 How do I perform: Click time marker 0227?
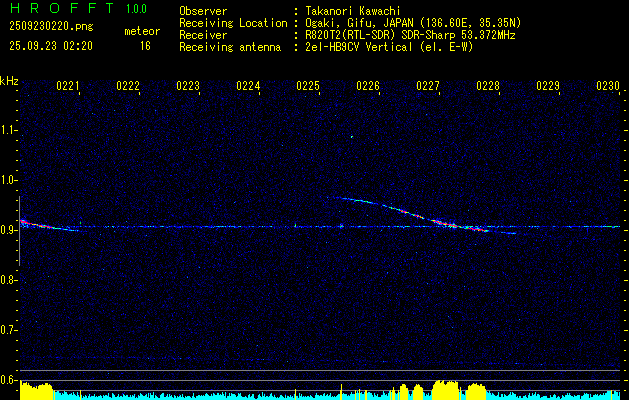pos(428,86)
